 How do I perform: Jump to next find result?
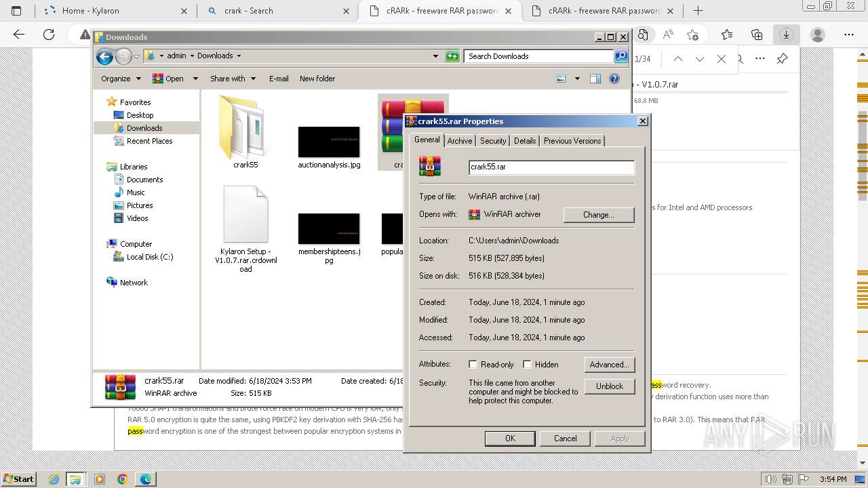700,59
